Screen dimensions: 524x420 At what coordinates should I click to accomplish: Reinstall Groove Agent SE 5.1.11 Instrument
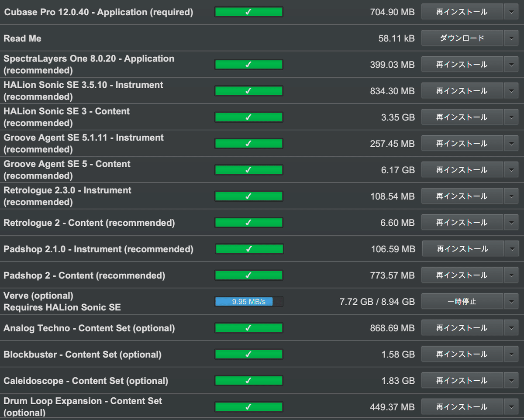(462, 143)
